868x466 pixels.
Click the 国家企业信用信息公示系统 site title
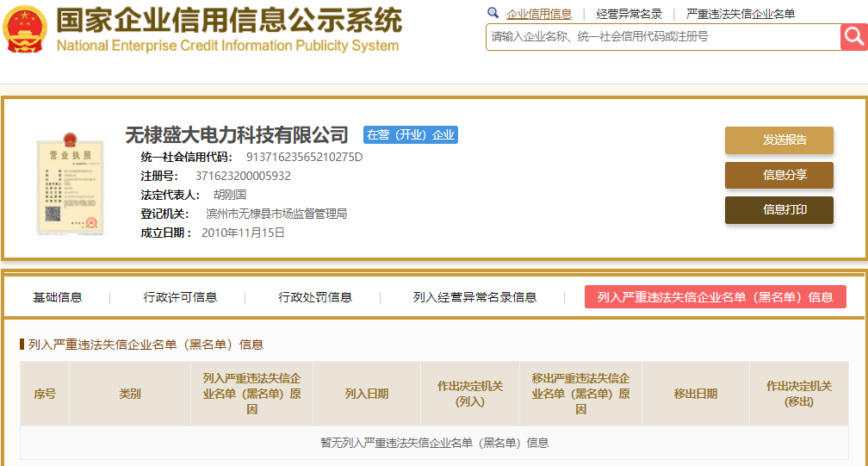229,21
